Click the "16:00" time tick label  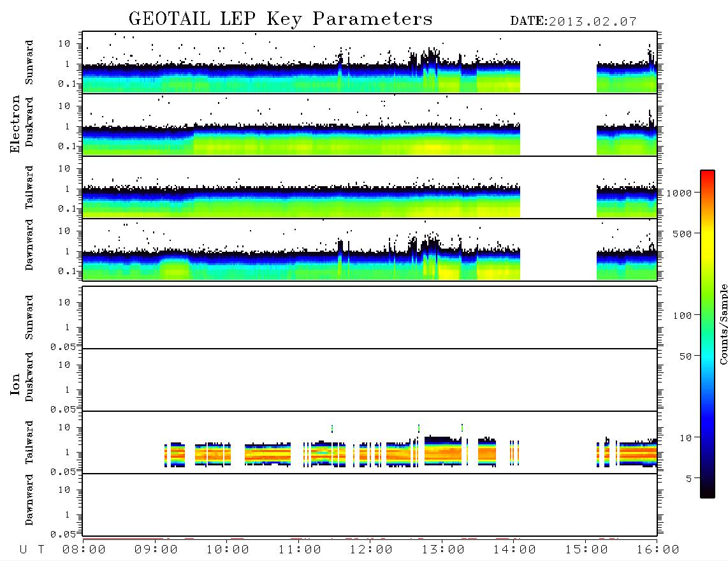tap(658, 550)
